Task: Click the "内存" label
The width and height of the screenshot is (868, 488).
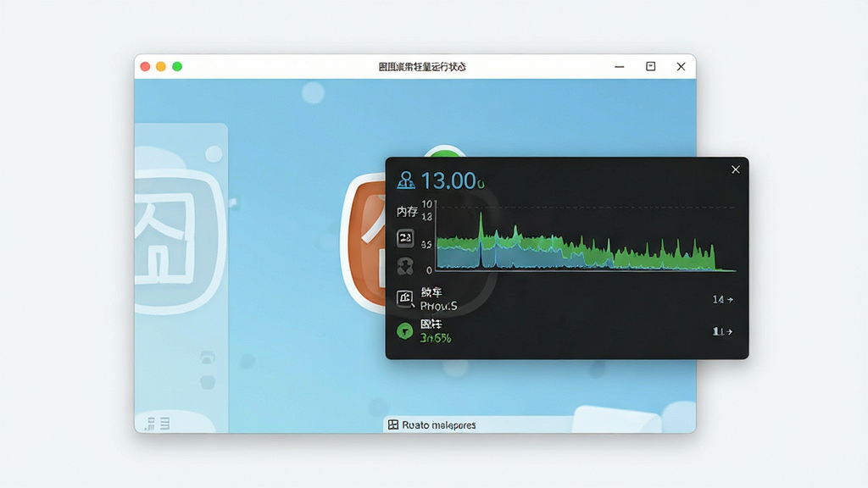Action: [407, 211]
